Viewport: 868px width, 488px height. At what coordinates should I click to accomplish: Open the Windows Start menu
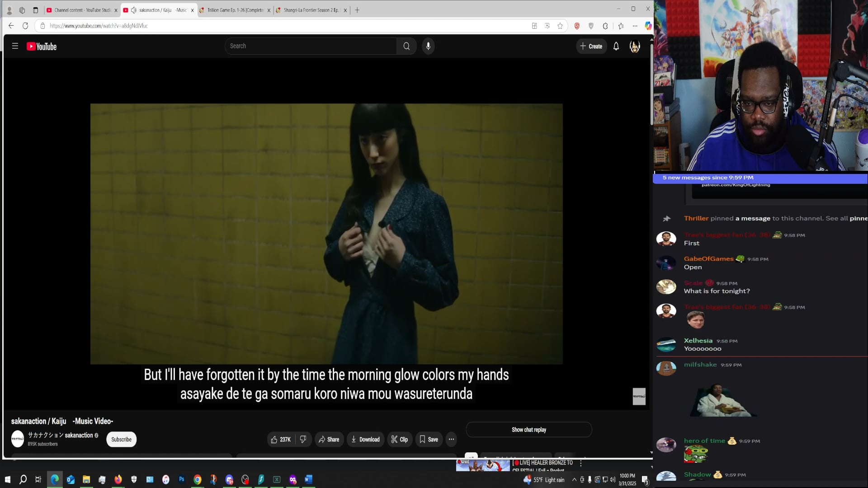coord(7,479)
